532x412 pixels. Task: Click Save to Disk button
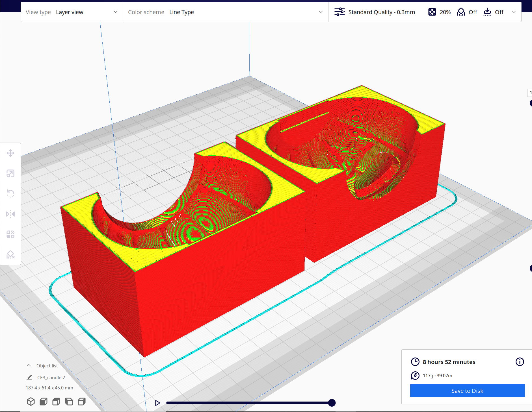point(467,391)
